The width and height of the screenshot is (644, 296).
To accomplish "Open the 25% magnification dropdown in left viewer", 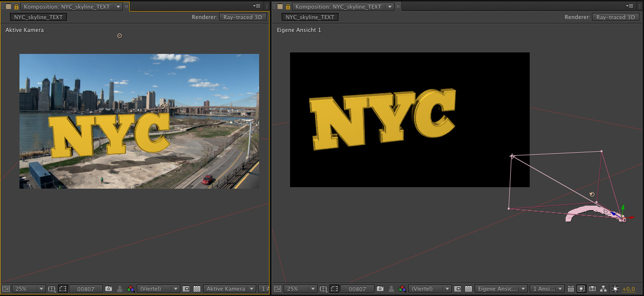I will click(29, 289).
